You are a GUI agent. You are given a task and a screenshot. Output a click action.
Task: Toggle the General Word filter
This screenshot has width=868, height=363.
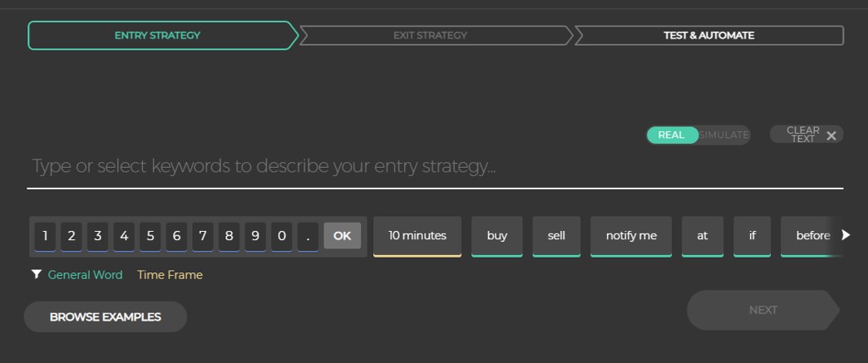point(85,275)
